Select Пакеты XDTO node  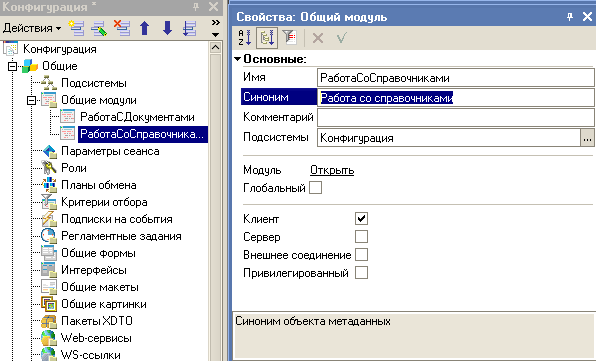97,321
